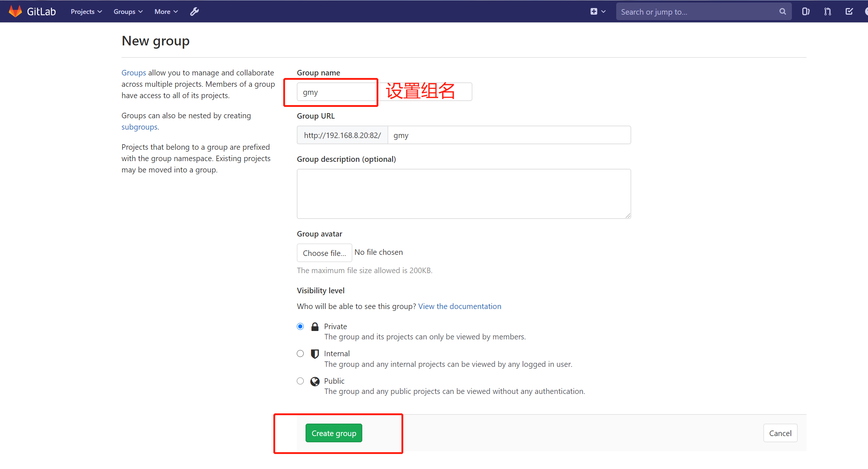Click the pencil/edit tool icon

pos(194,11)
